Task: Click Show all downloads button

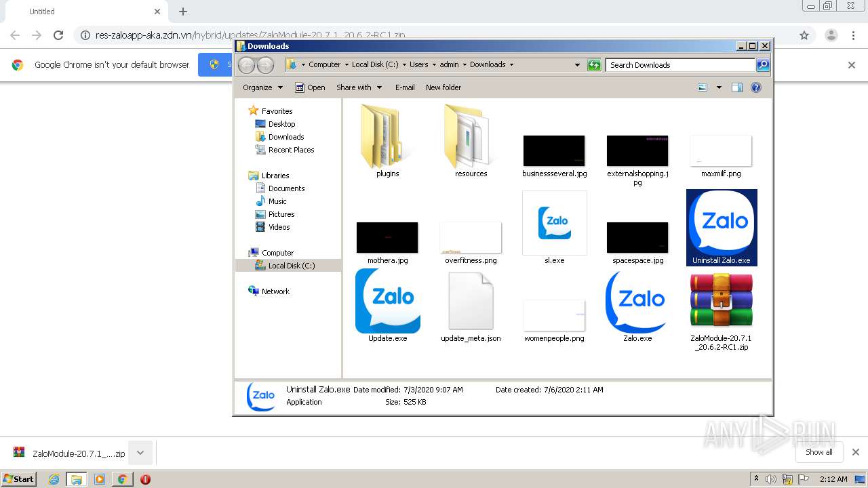Action: point(818,452)
